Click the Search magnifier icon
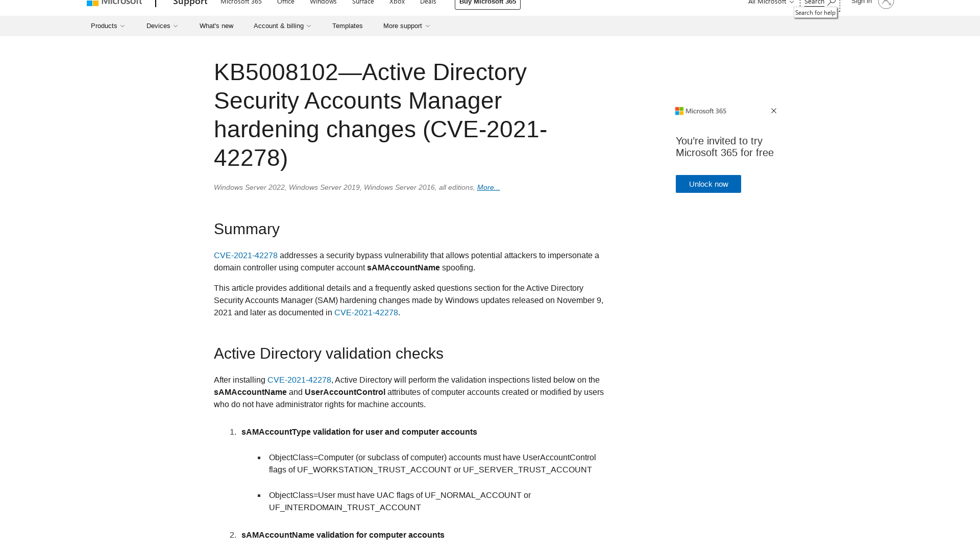The height and width of the screenshot is (551, 980). (831, 3)
